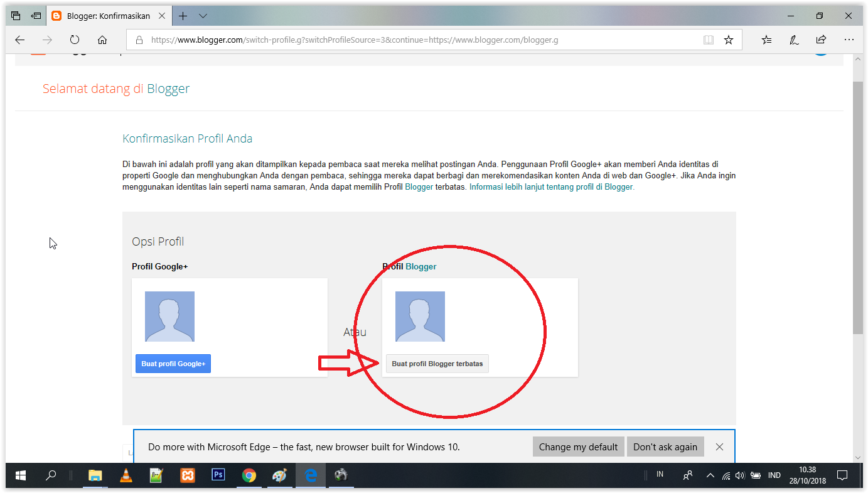Open Reading view book icon

click(x=709, y=40)
